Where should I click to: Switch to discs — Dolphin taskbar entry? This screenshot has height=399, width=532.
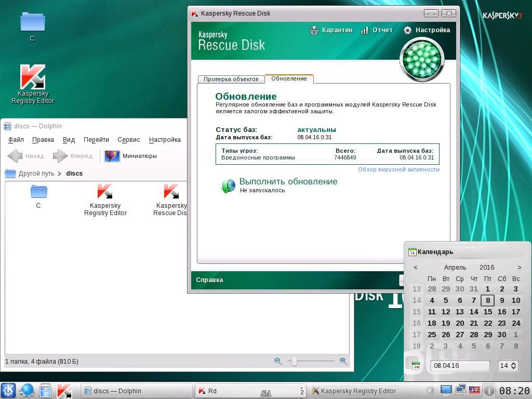pyautogui.click(x=137, y=391)
